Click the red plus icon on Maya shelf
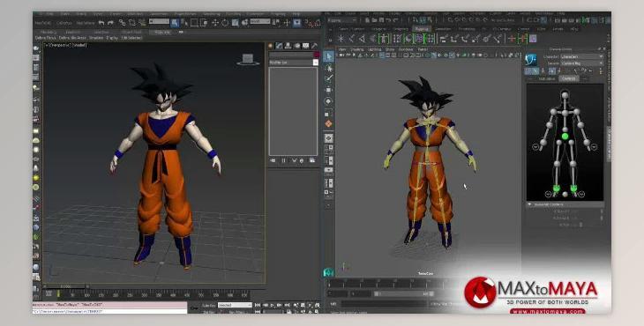Viewport: 644px width, 326px height. tap(512, 39)
